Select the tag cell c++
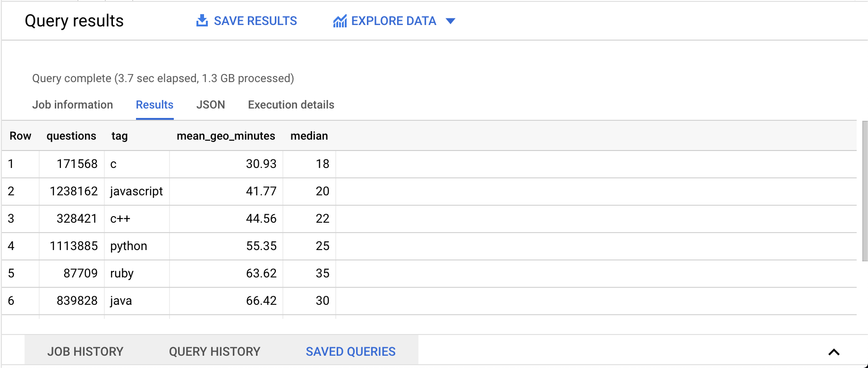Image resolution: width=868 pixels, height=368 pixels. pos(137,219)
